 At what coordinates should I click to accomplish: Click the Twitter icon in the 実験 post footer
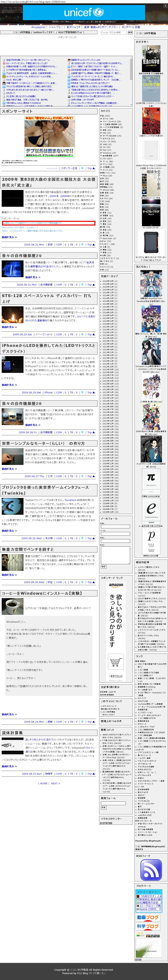[x=82, y=722]
